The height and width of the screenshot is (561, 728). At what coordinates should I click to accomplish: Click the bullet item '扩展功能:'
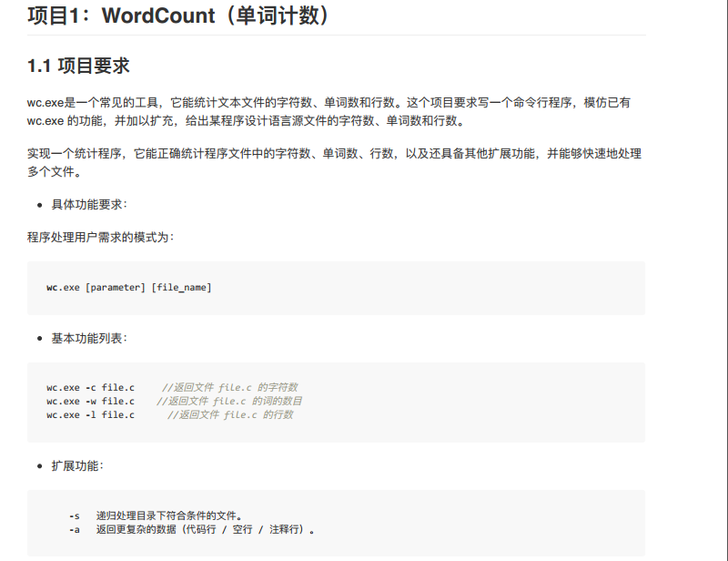tap(77, 465)
